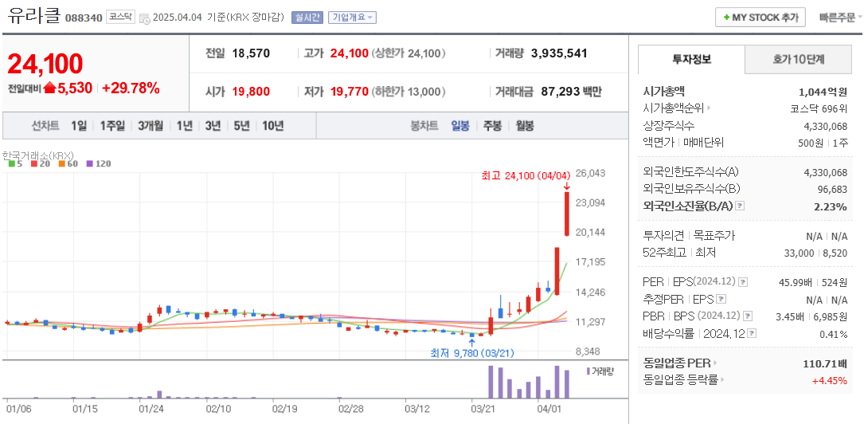The height and width of the screenshot is (424, 868).
Task: Click the 시가총액 value 1,044억원
Action: tap(823, 92)
